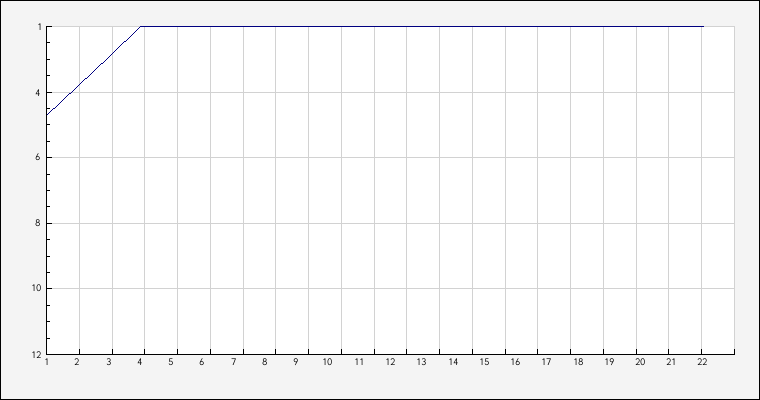This screenshot has height=400, width=760.
Task: Click y-axis label 8
Action: point(37,224)
